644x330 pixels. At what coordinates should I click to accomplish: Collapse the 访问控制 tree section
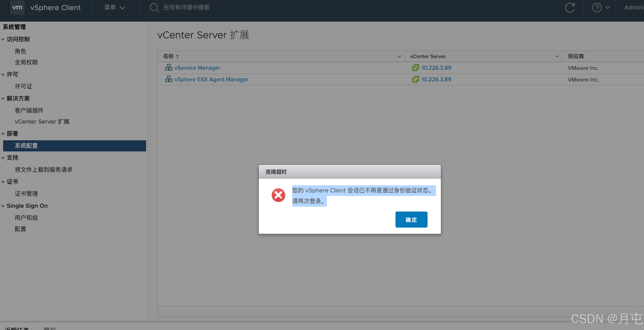[x=3, y=39]
